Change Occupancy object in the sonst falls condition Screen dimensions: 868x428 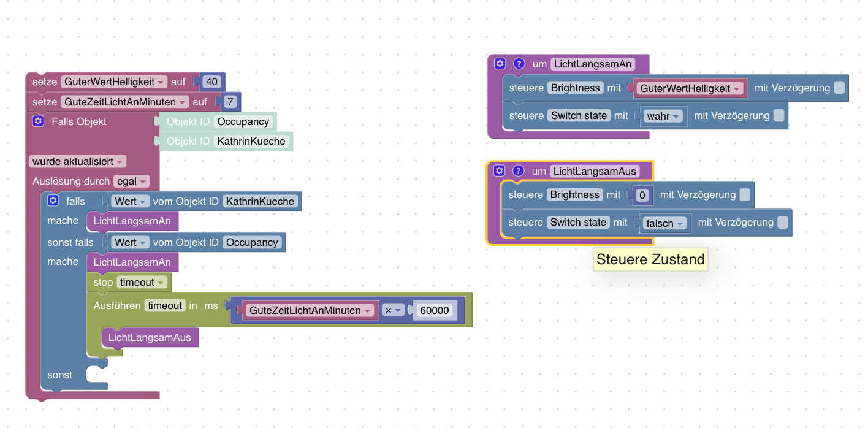252,242
